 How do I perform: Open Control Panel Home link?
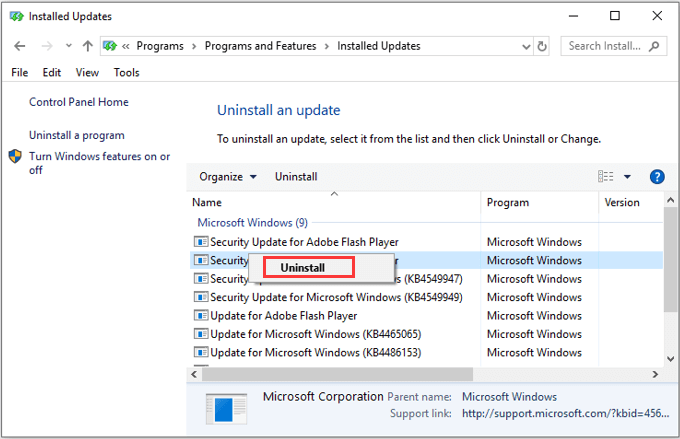pos(79,102)
